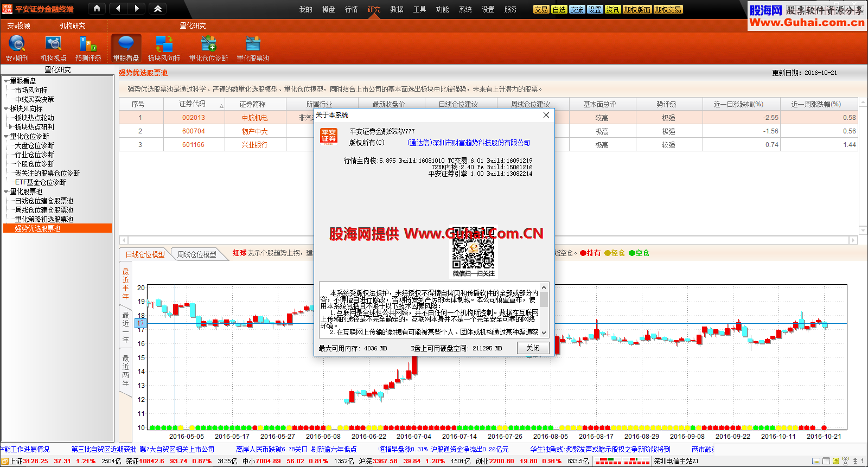Navigate back with the left arrow

click(118, 9)
